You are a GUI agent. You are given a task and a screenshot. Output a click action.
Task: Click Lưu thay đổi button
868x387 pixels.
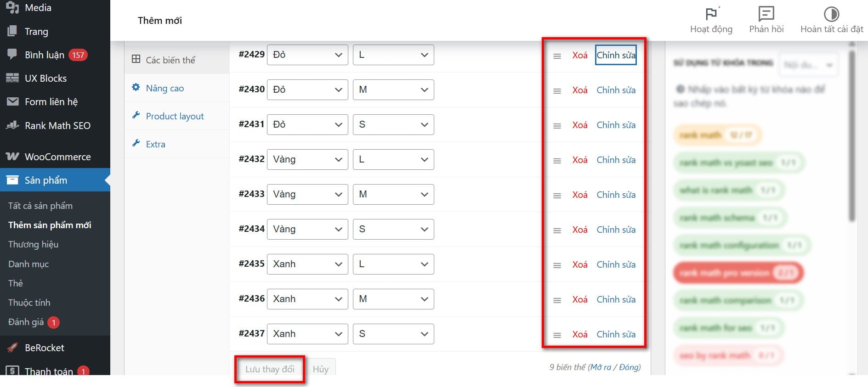pos(270,369)
